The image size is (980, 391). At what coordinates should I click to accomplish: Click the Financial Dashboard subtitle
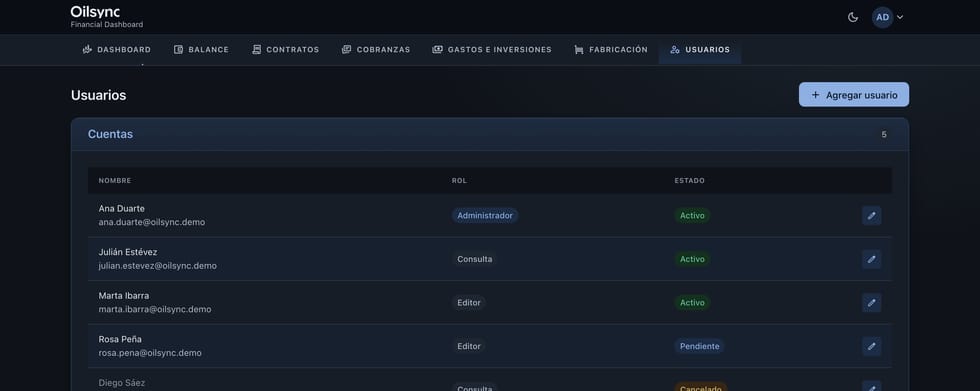click(x=107, y=25)
